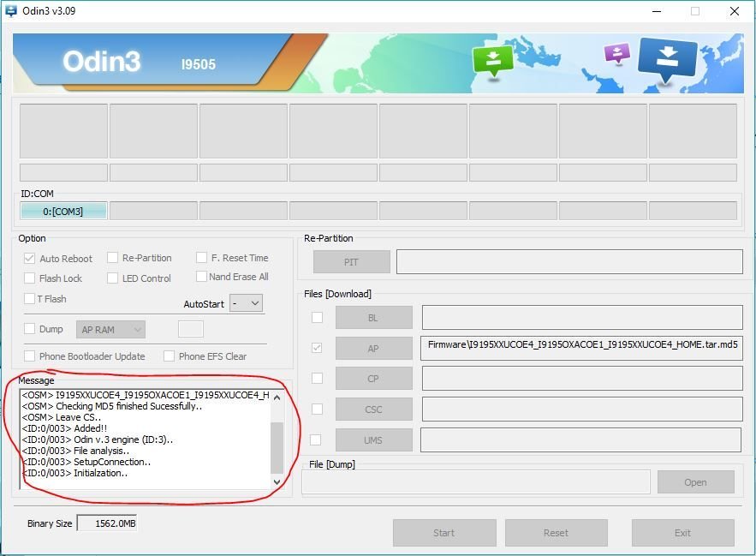This screenshot has height=556, width=756.
Task: Click the UMS file path field
Action: [x=581, y=439]
